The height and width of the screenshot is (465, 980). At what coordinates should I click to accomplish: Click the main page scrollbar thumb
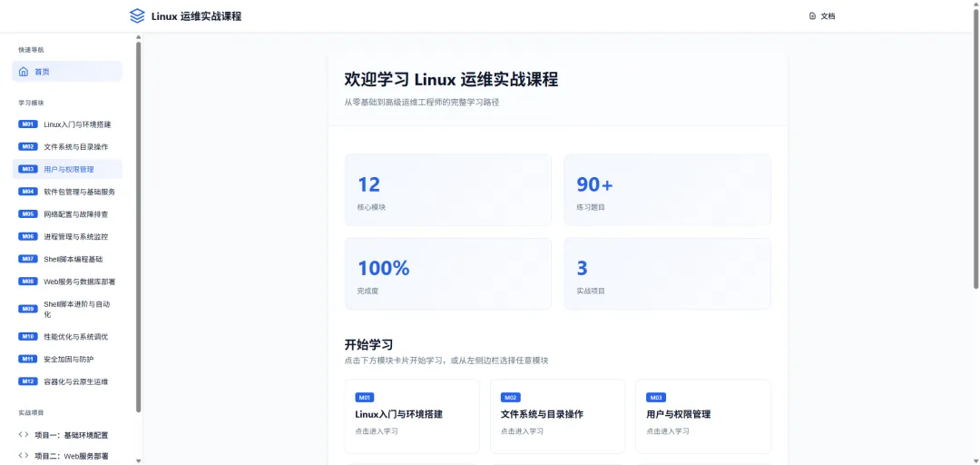pos(975,150)
